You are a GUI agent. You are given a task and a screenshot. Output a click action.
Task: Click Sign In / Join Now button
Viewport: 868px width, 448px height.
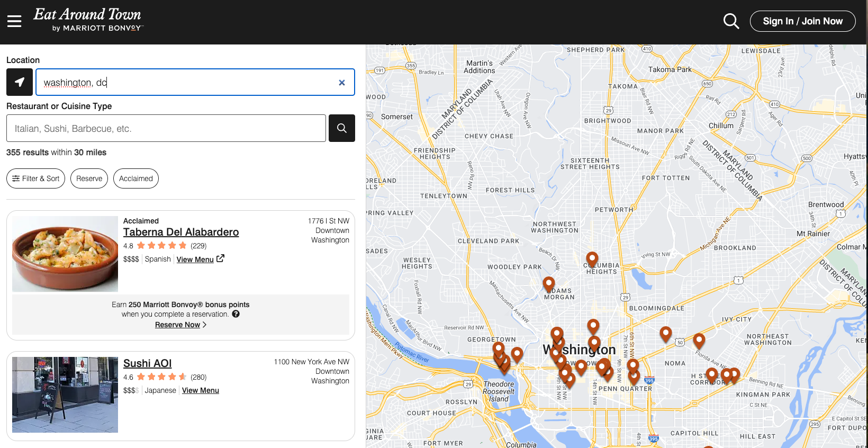pos(802,21)
